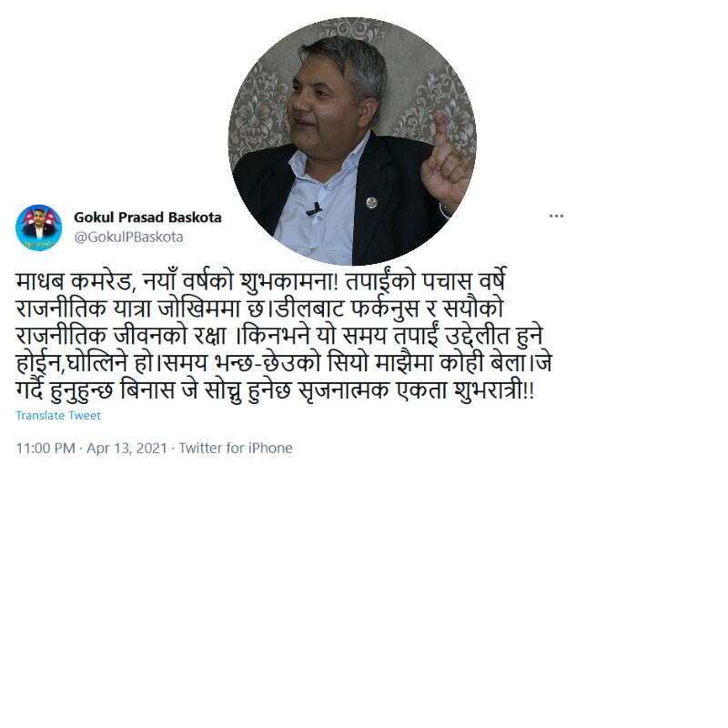Click the tweet line starting with गर्दै हुनुहुन्छ
This screenshot has height=728, width=728.
(x=275, y=389)
